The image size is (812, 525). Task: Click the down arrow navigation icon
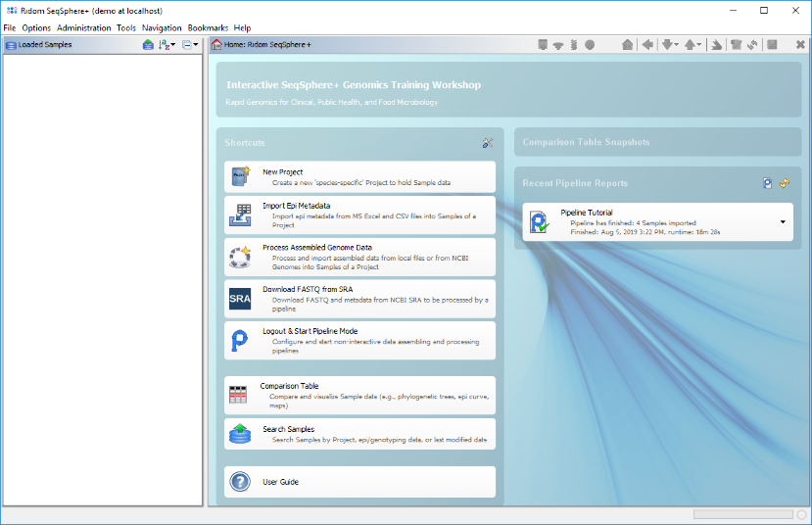tap(667, 45)
